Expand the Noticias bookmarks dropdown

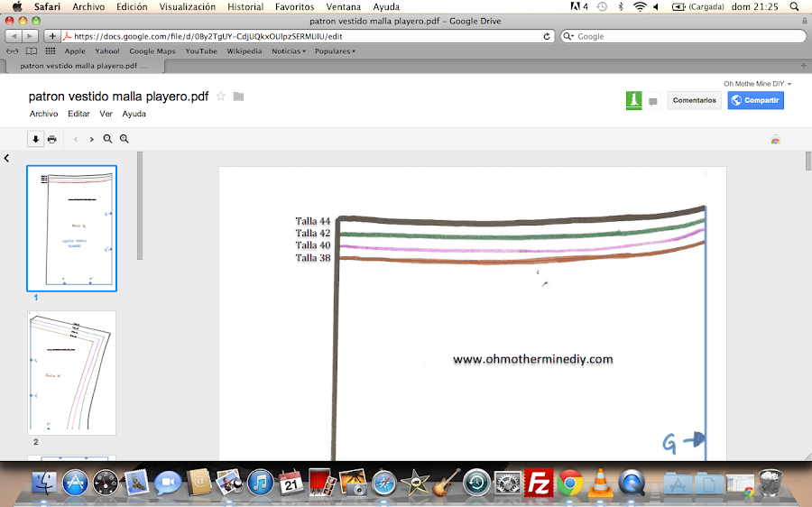tap(289, 51)
